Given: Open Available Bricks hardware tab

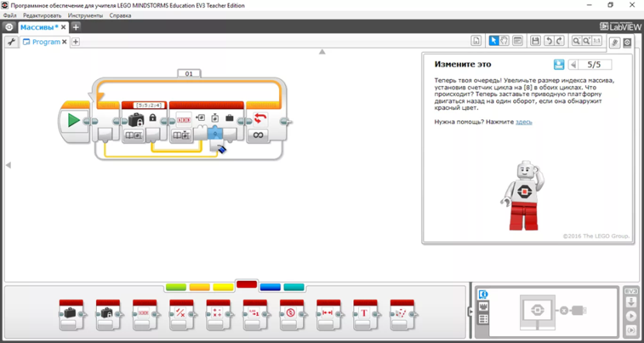Looking at the screenshot, I should coord(484,319).
